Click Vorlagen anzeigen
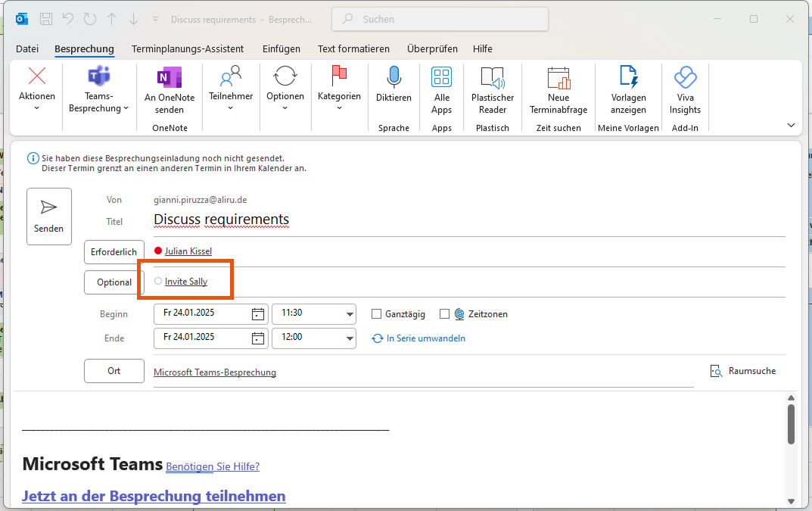Screen dimensions: 812x511 click(628, 91)
